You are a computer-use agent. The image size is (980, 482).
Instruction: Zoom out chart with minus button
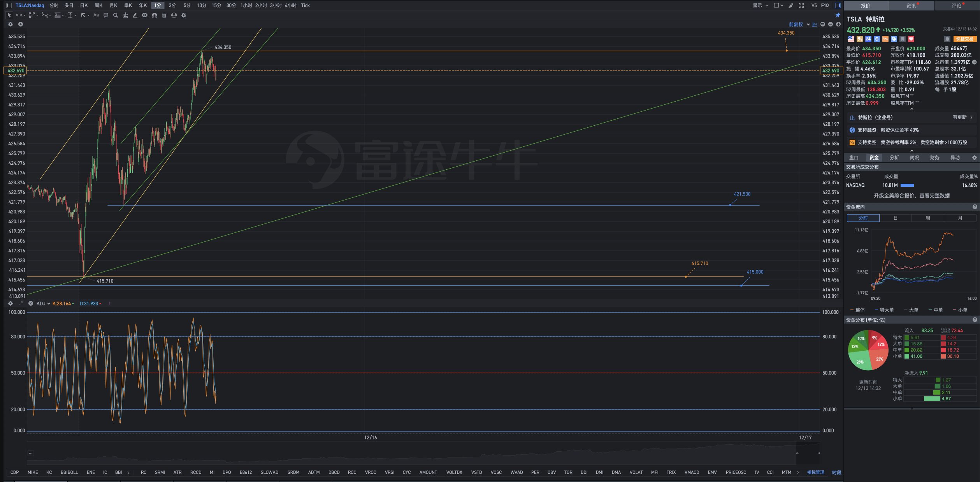point(831,24)
